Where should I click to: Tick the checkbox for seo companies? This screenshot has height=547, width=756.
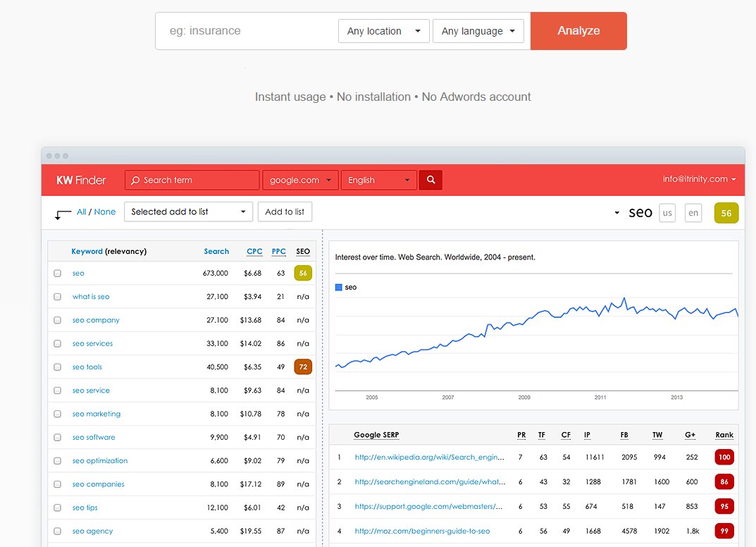(57, 484)
